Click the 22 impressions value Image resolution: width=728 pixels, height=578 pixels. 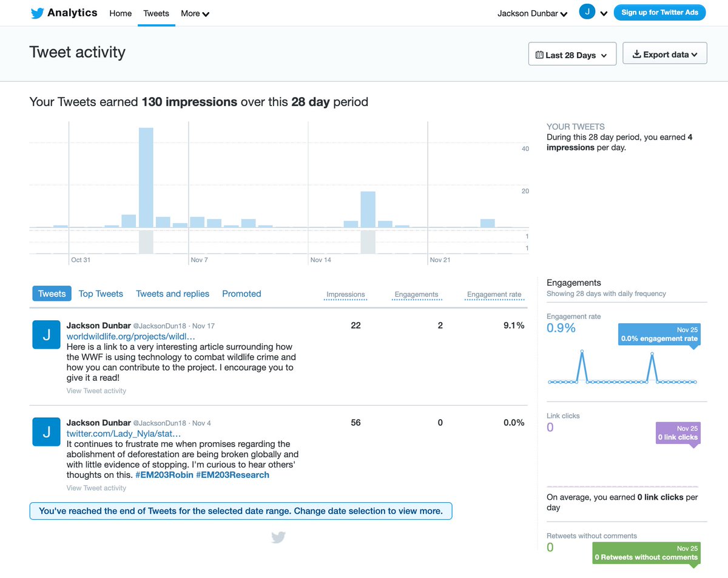click(x=356, y=326)
